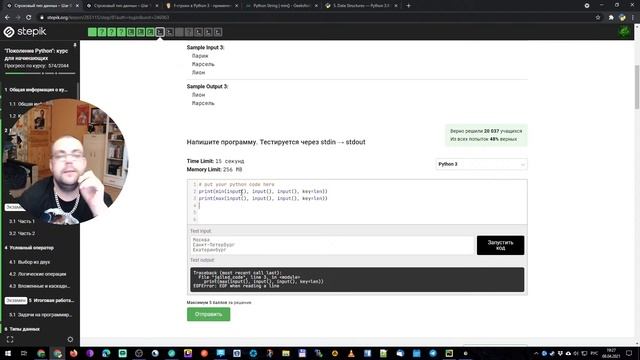The width and height of the screenshot is (640, 360).
Task: Click the solved-by statistics green box
Action: coord(486,135)
